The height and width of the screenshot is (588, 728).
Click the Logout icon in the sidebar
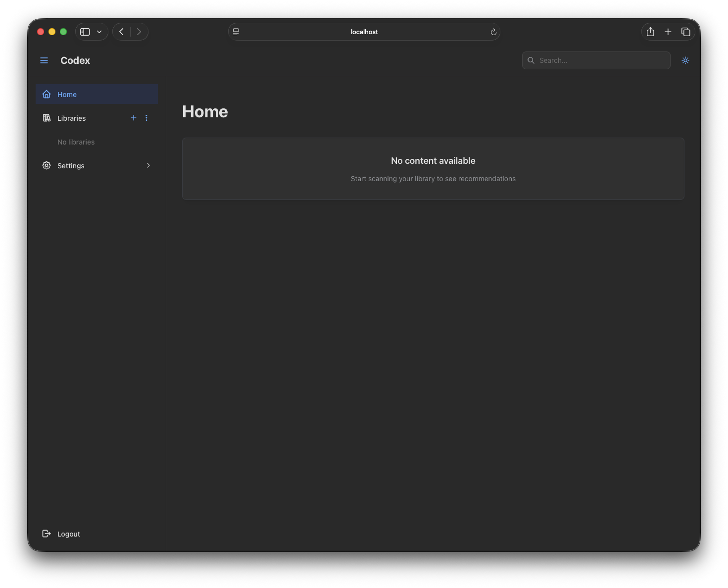click(x=47, y=534)
